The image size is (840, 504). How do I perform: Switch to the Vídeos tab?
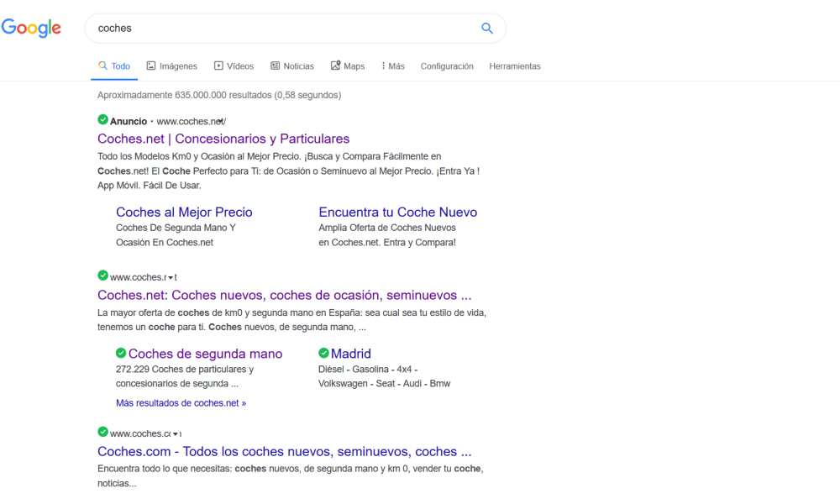pos(234,66)
